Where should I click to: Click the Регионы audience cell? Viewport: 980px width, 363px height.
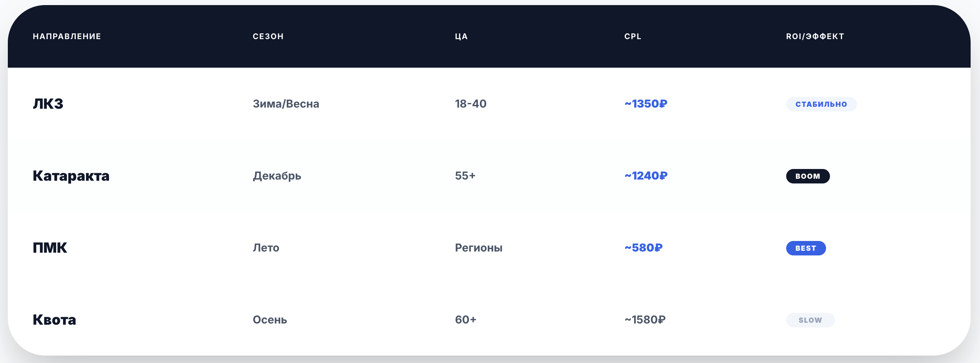479,248
